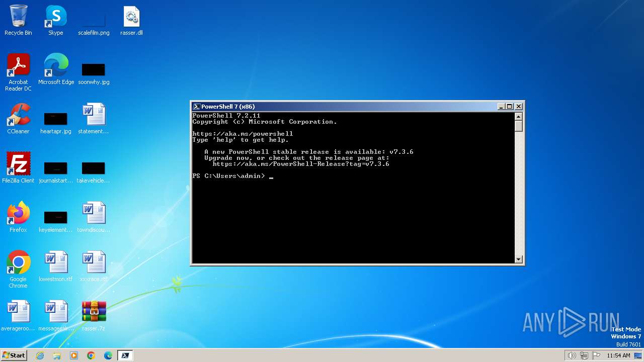Click the network icon in system tray
This screenshot has width=644, height=362.
(584, 355)
